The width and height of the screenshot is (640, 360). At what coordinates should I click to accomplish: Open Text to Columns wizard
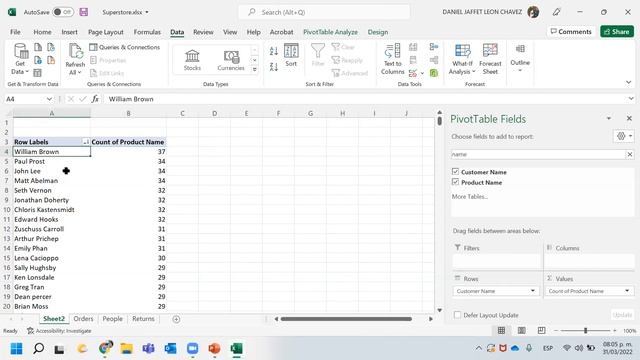pos(392,59)
